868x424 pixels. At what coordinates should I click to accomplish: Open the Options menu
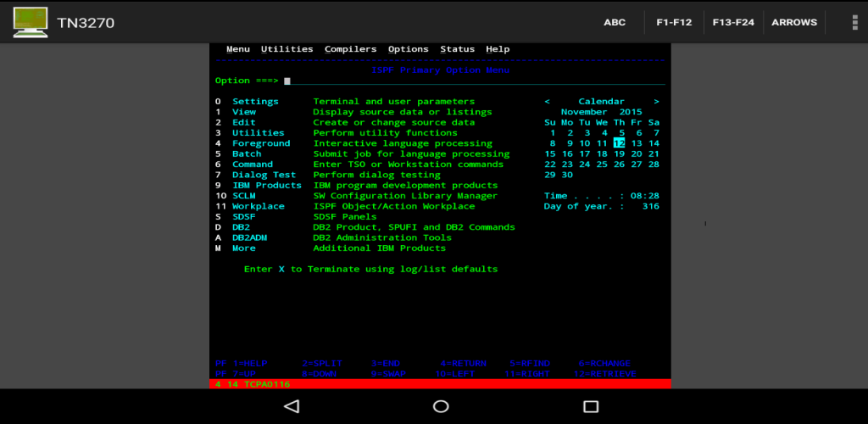(x=408, y=49)
